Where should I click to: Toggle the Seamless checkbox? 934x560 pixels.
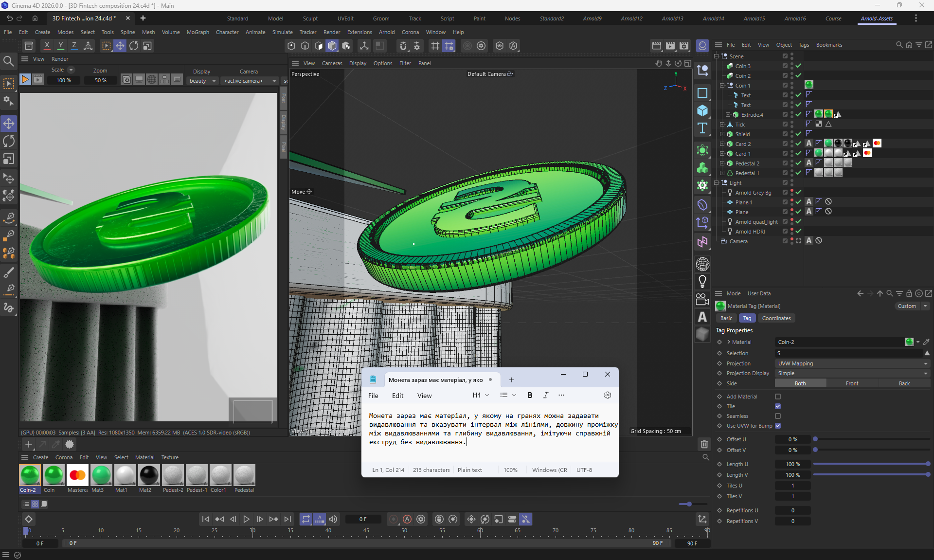778,416
